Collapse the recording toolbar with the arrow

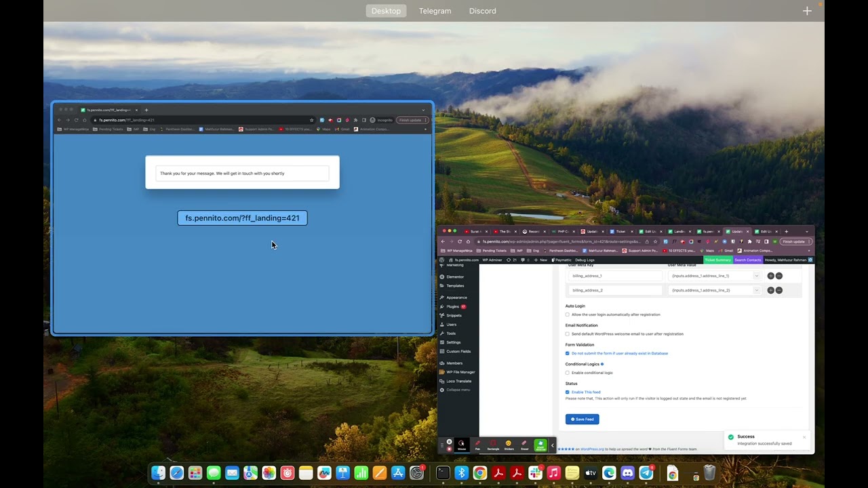pos(553,445)
